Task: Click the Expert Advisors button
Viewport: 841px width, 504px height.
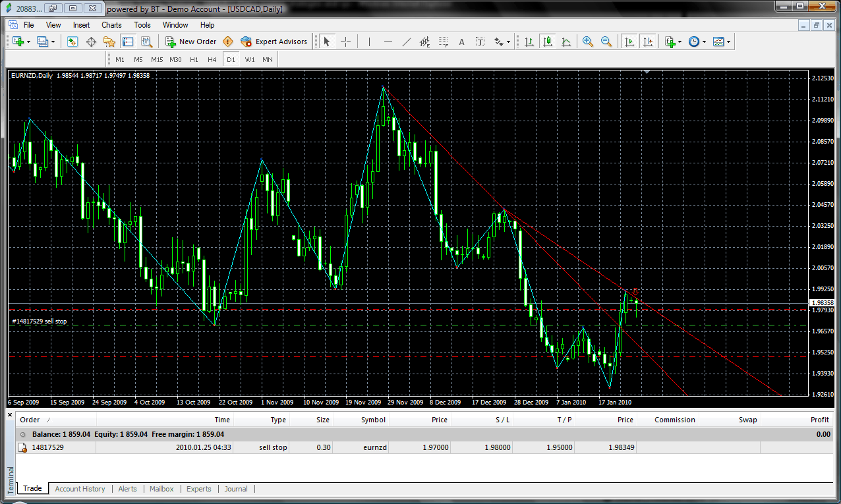Action: 274,42
